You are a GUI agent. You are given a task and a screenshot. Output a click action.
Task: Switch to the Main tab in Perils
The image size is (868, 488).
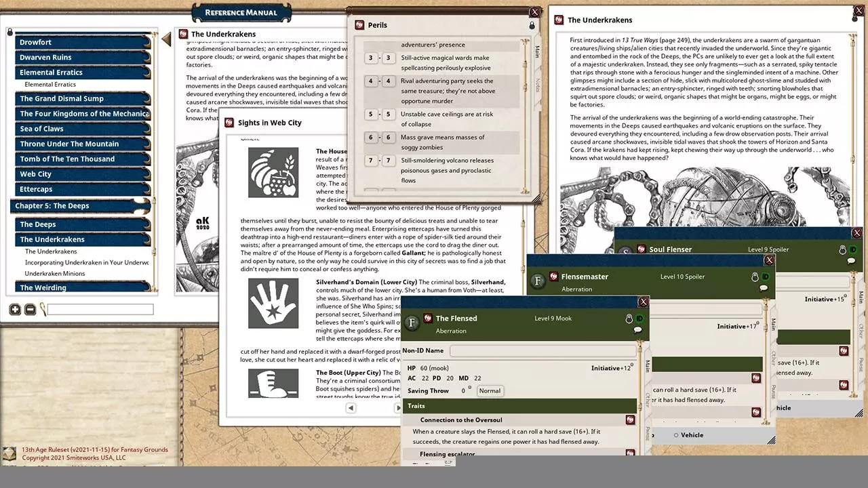537,52
